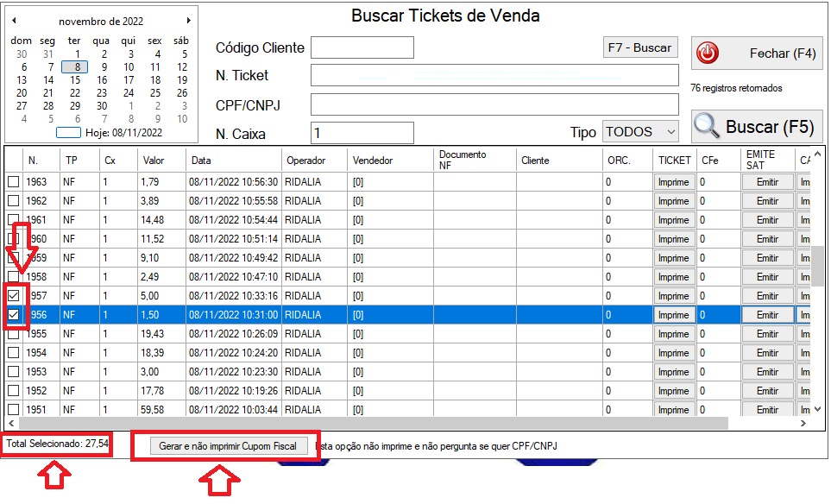
Task: Click the F7 - Buscar button
Action: (639, 47)
